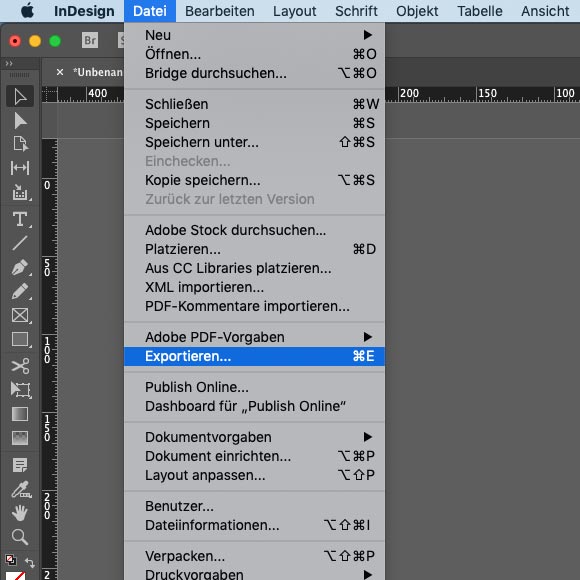Choose Platzieren... menu entry
The image size is (580, 580).
pos(254,249)
